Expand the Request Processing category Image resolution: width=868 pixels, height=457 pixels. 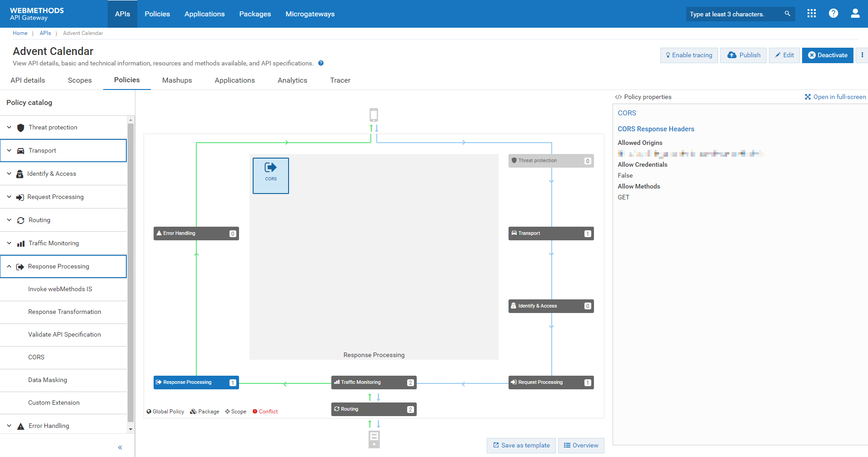(9, 197)
